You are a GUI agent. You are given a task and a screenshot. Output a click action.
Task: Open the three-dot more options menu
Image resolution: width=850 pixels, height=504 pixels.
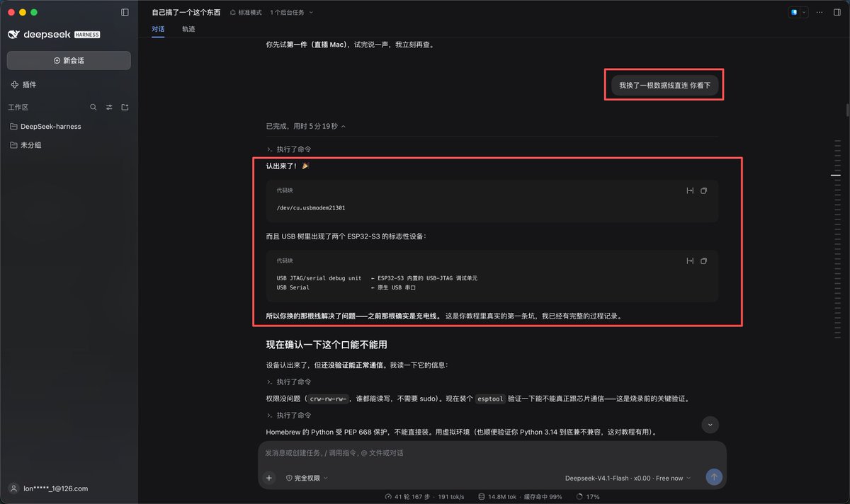820,13
